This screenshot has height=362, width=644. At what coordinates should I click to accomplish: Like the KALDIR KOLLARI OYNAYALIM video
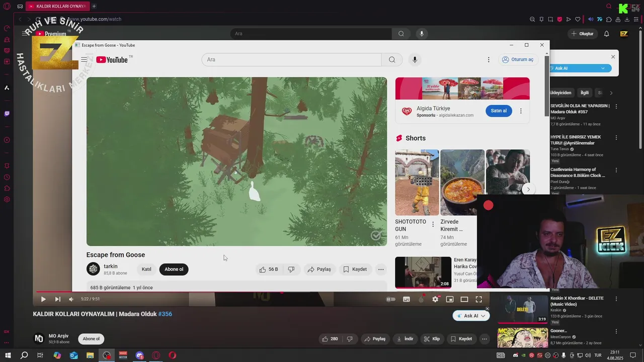tap(330, 339)
